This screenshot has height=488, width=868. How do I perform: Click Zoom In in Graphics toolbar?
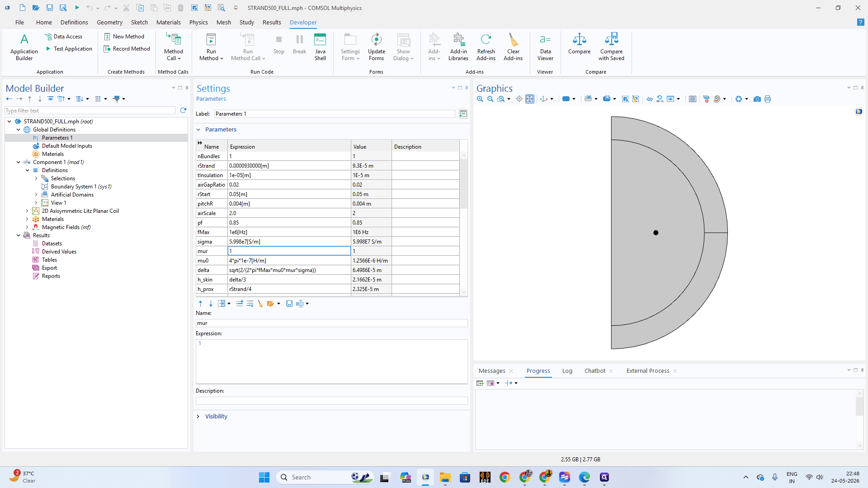[x=480, y=99]
